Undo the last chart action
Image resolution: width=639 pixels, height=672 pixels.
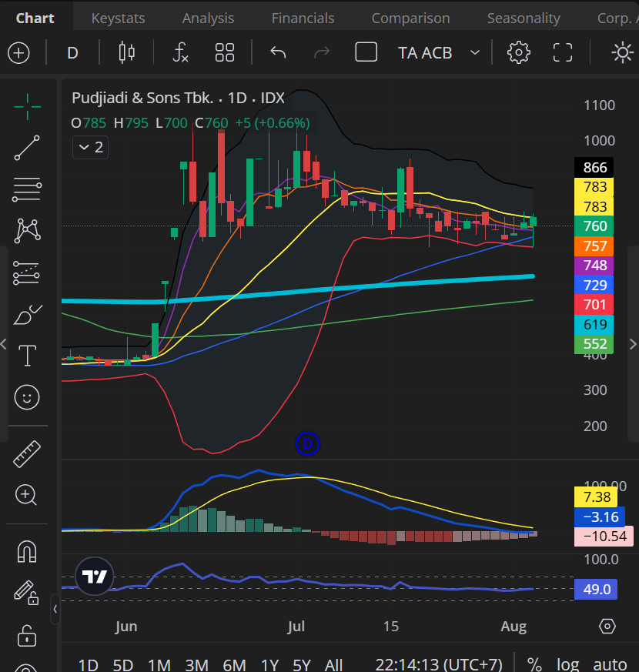point(278,53)
